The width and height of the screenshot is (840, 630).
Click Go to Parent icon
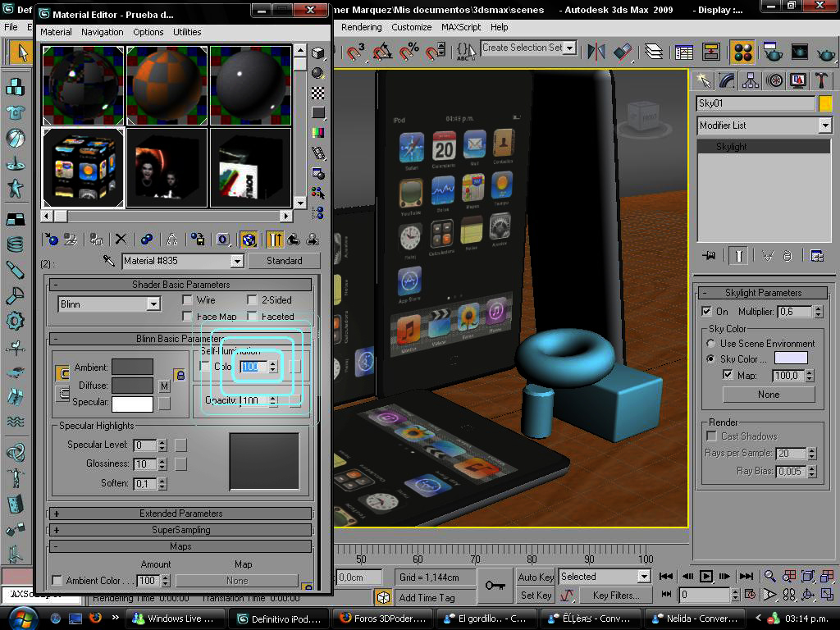(x=294, y=240)
